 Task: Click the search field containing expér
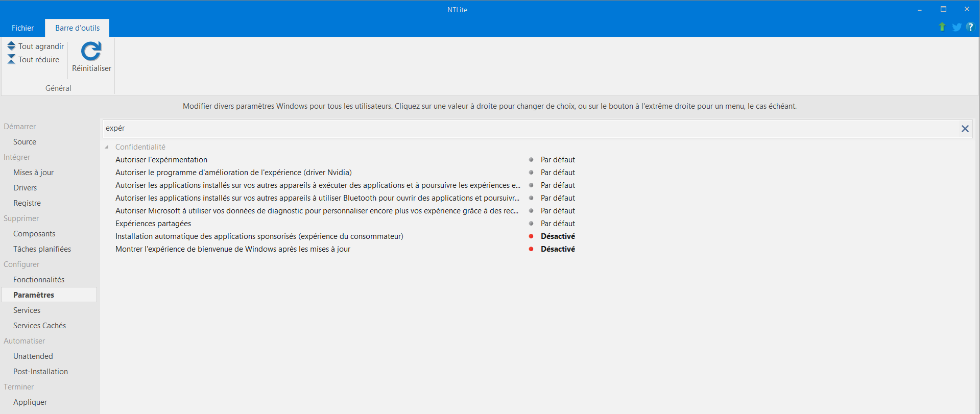tap(511, 129)
